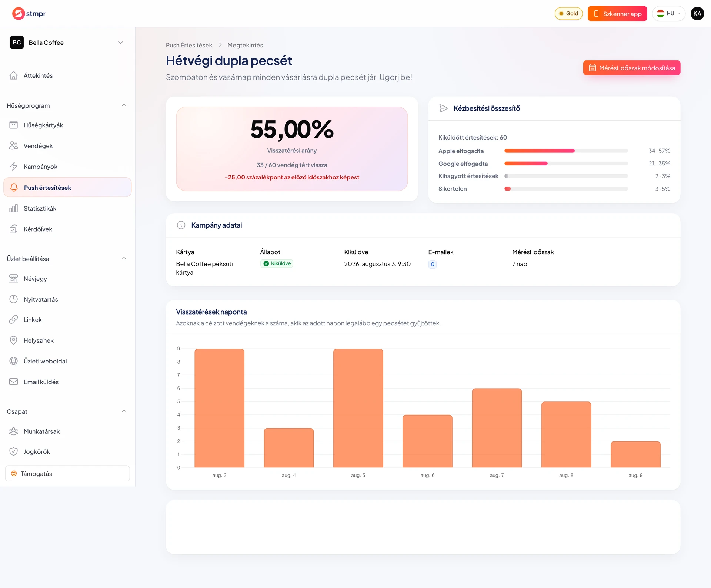Click the Gold plan badge
Viewport: 711px width, 588px height.
(x=569, y=14)
